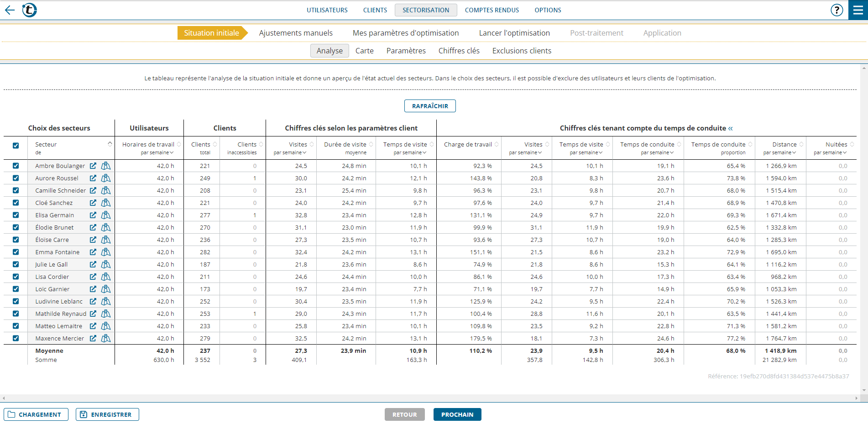Image resolution: width=868 pixels, height=424 pixels.
Task: Click the CHARGEMENT button
Action: coord(36,414)
